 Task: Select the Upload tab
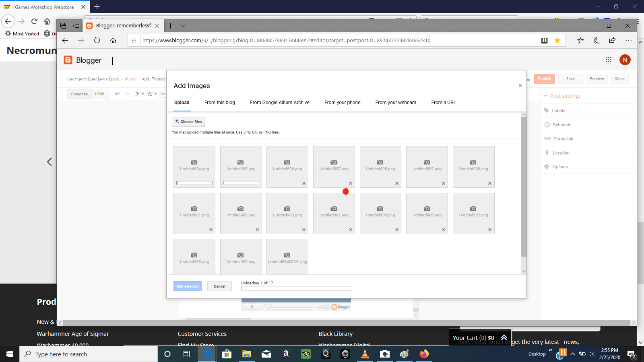coord(182,103)
